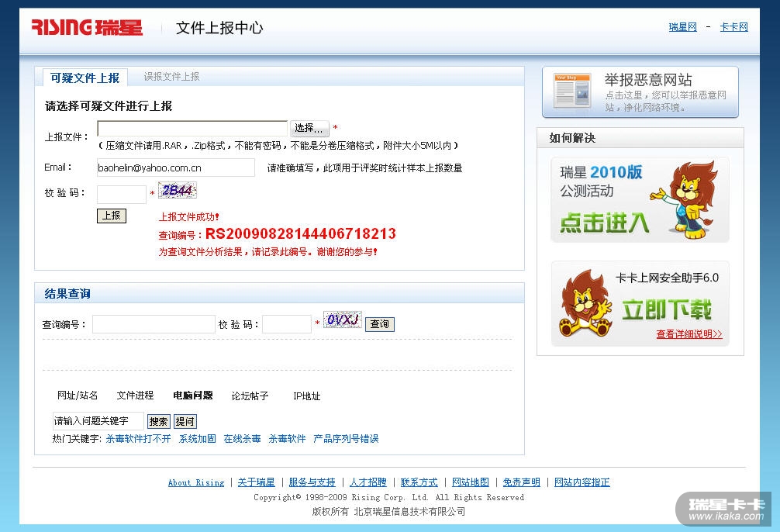Image resolution: width=780 pixels, height=532 pixels.
Task: Click the 上报 submit button
Action: tap(112, 216)
